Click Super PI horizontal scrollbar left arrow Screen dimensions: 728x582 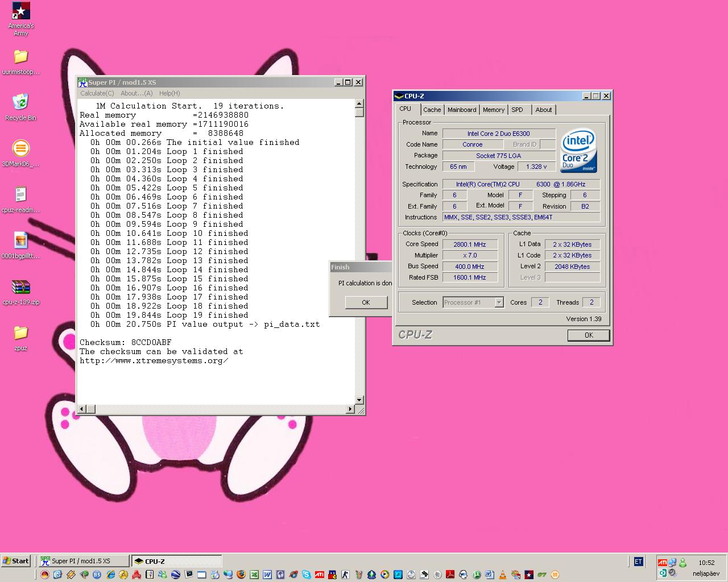[x=82, y=409]
